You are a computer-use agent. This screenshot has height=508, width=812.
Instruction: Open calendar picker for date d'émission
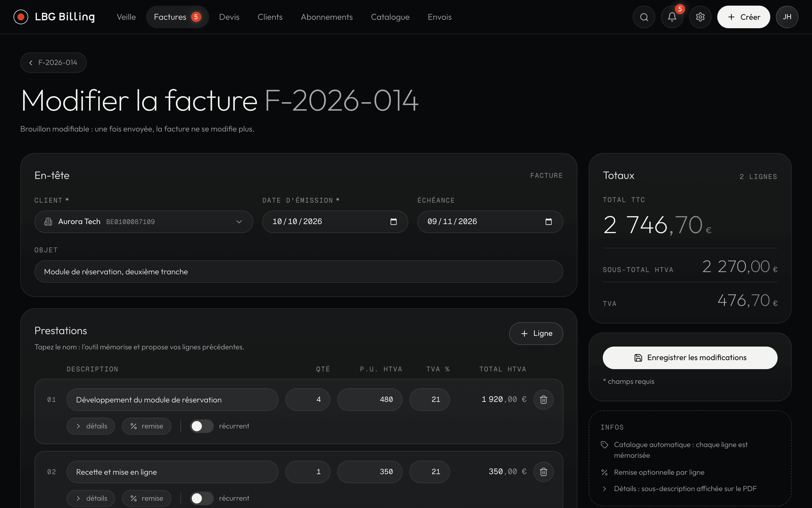pos(394,222)
